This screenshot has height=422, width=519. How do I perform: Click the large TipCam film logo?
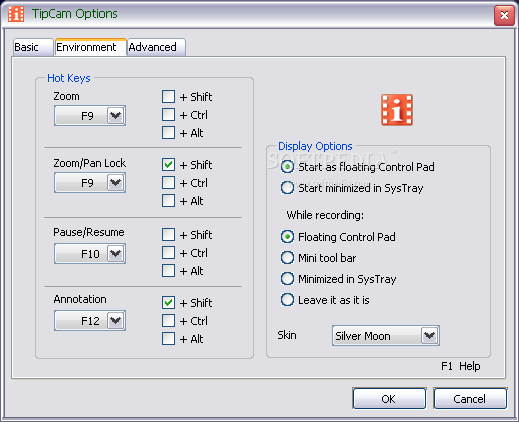[x=397, y=110]
